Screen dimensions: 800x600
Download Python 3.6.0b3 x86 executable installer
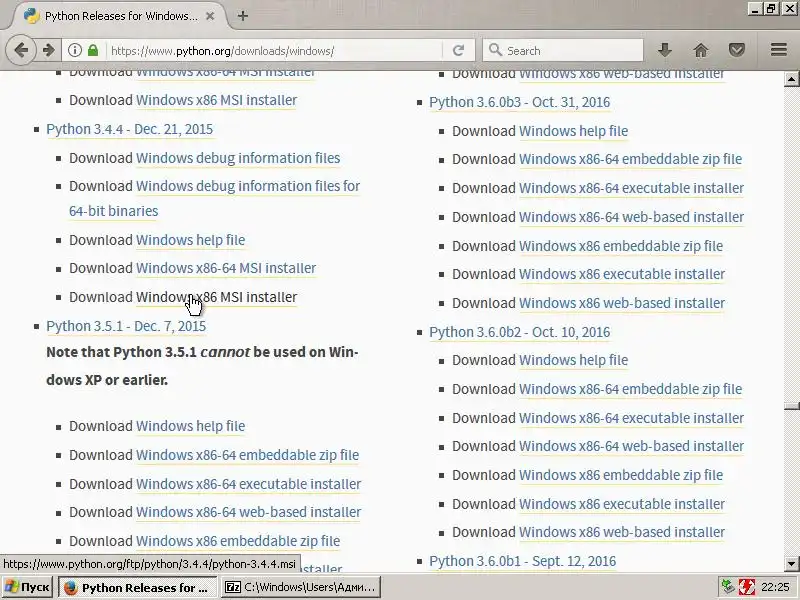[622, 274]
